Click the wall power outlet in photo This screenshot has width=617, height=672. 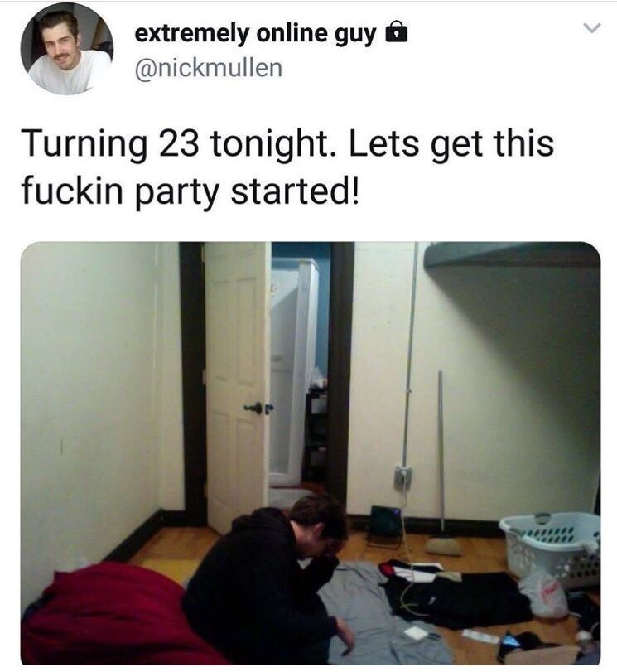point(402,477)
